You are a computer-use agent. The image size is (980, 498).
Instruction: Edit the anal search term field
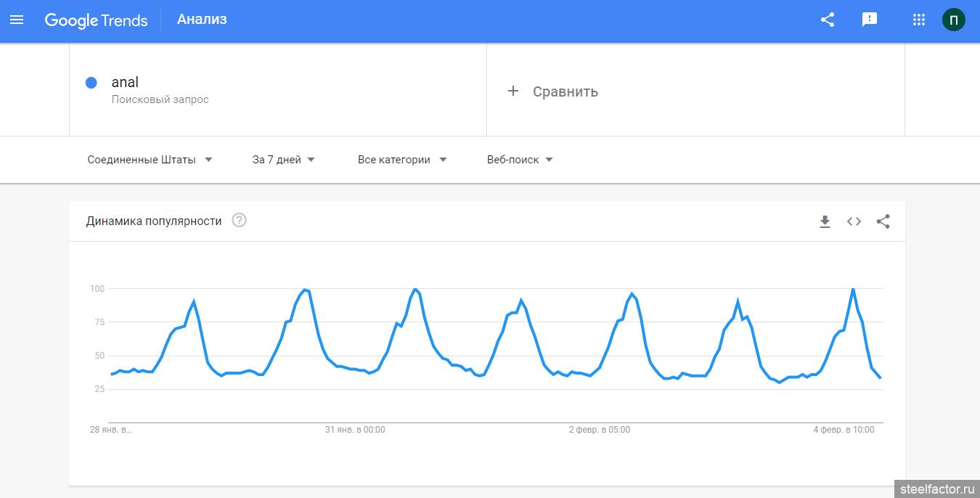278,89
